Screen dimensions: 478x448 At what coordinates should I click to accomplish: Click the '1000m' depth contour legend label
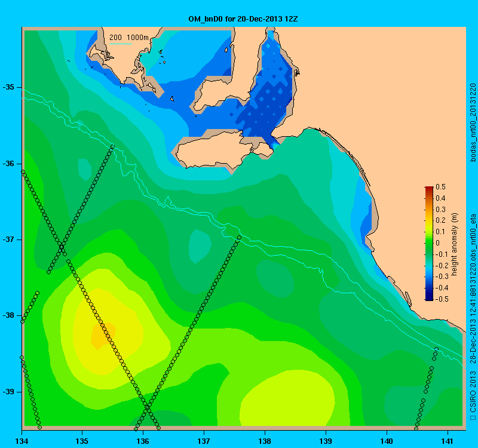coord(137,38)
